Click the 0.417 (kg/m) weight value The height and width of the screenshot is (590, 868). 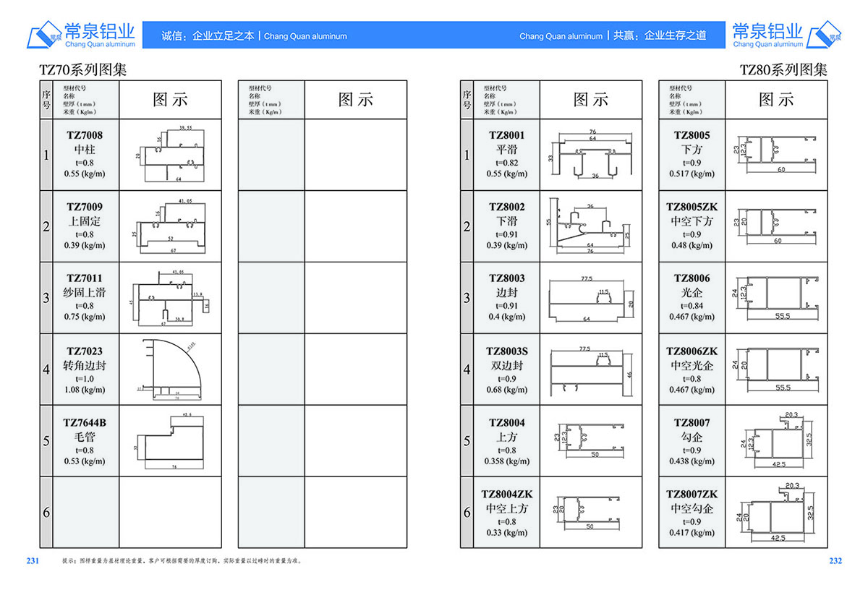point(692,533)
